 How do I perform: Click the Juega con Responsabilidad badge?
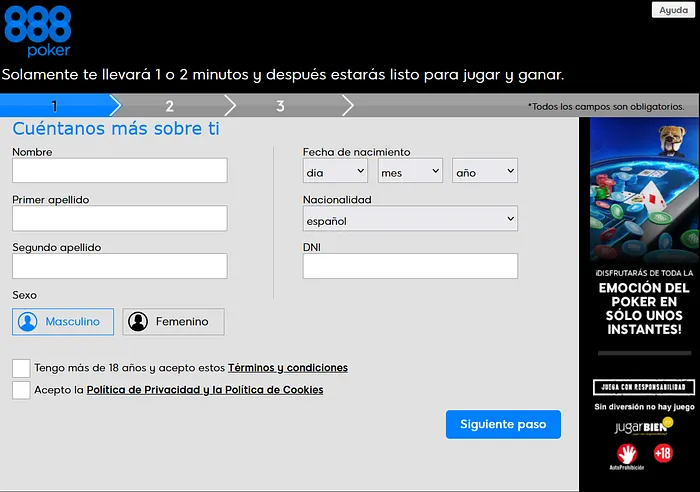coord(640,387)
